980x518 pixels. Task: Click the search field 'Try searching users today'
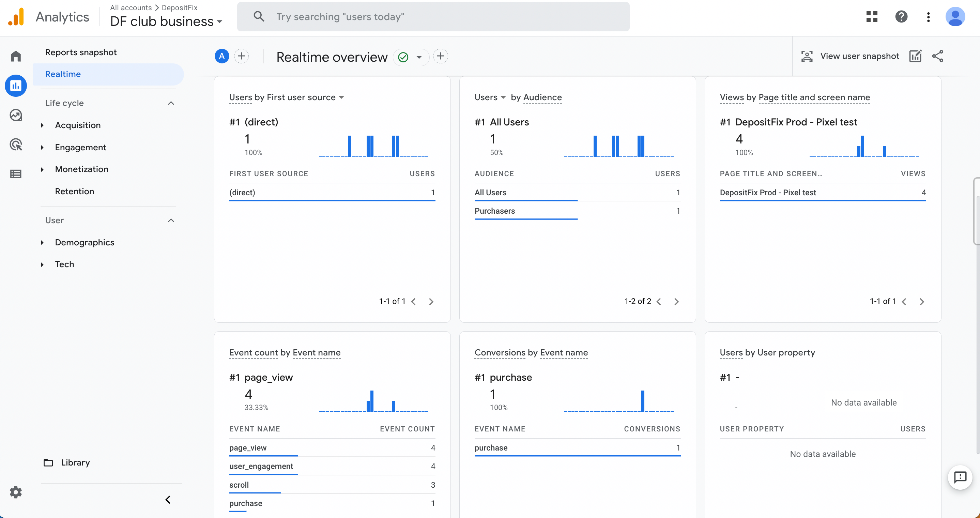433,17
